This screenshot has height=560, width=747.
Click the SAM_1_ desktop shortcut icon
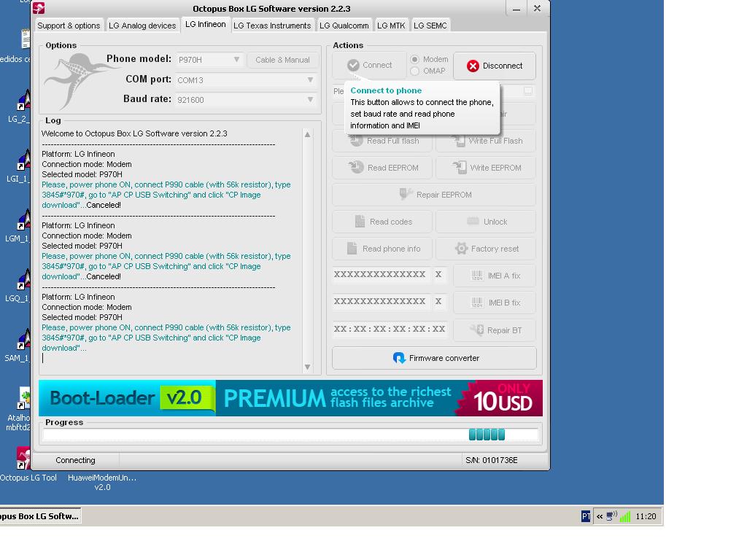pos(23,339)
